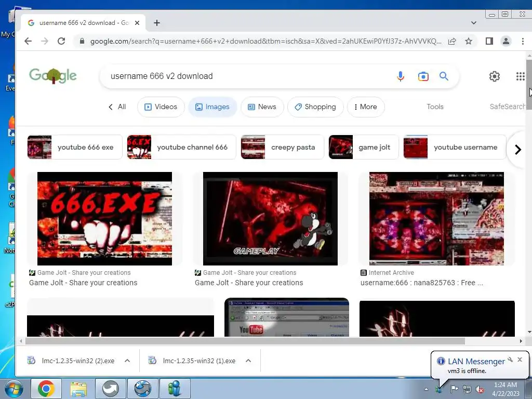Expand the More search options

pyautogui.click(x=366, y=107)
